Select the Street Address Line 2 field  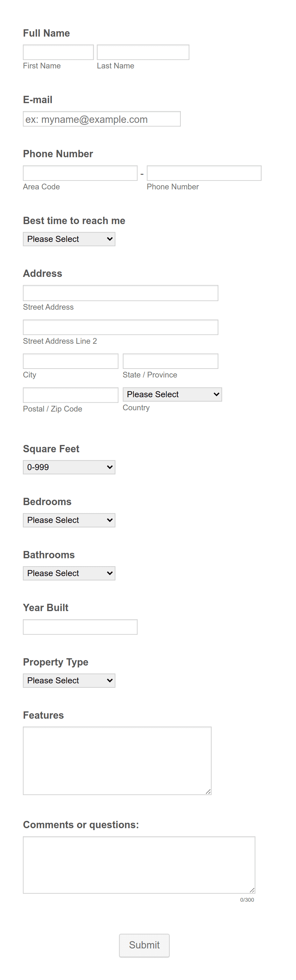coord(121,328)
